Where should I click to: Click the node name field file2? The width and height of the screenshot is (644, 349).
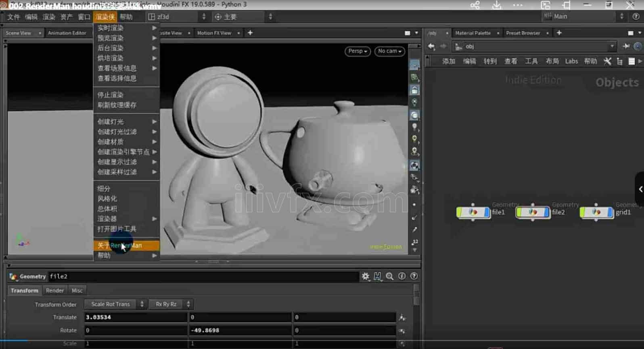[203, 276]
